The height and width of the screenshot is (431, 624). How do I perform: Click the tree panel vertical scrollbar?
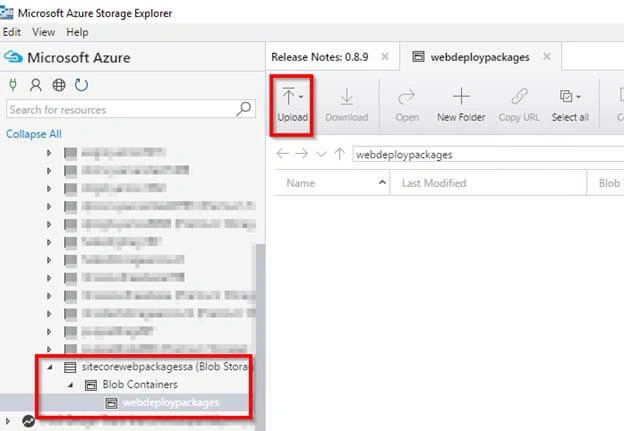pos(260,337)
